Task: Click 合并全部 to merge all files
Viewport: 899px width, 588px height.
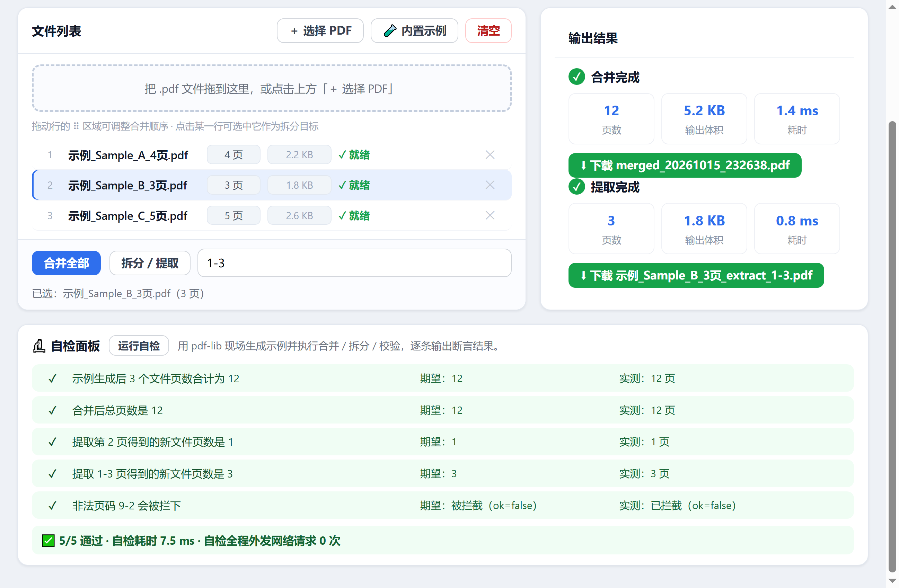Action: pos(66,263)
